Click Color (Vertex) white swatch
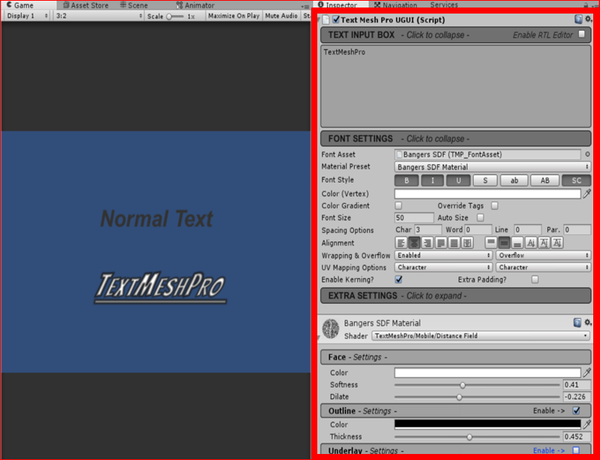Screen dimensions: 600x460 click(x=488, y=194)
